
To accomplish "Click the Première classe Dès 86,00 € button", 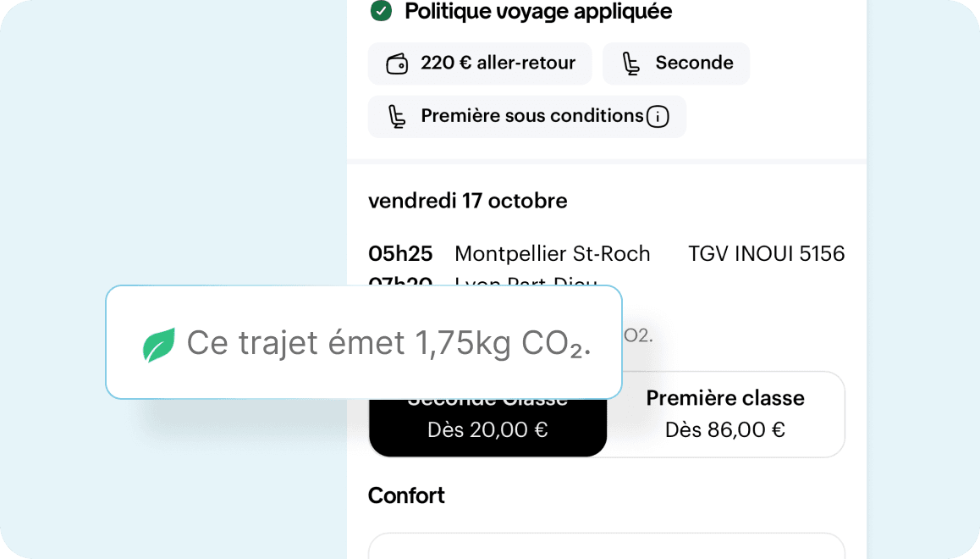I will pyautogui.click(x=725, y=413).
